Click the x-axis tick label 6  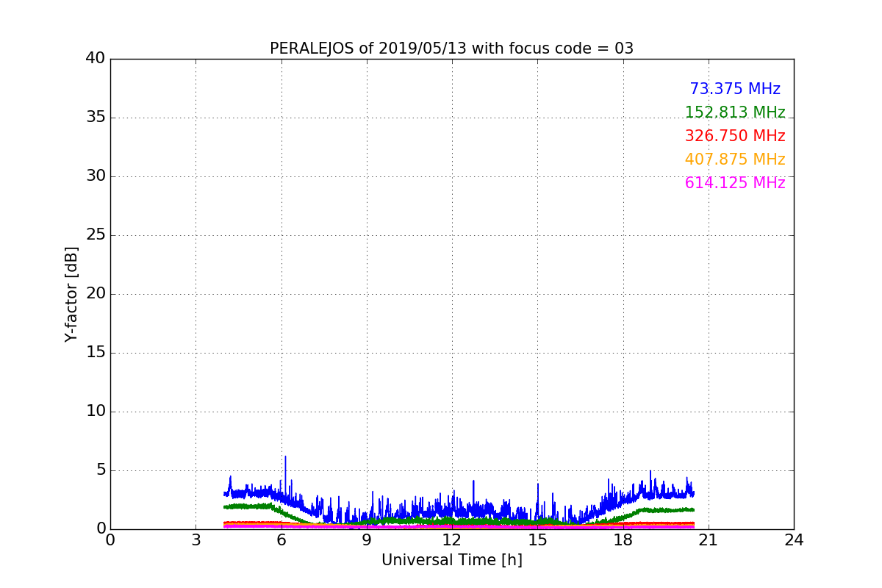[281, 539]
